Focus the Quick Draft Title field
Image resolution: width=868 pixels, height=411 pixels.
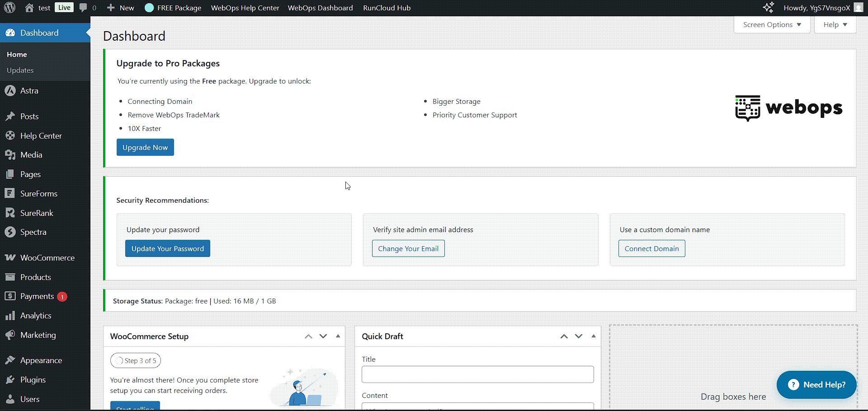pos(477,374)
